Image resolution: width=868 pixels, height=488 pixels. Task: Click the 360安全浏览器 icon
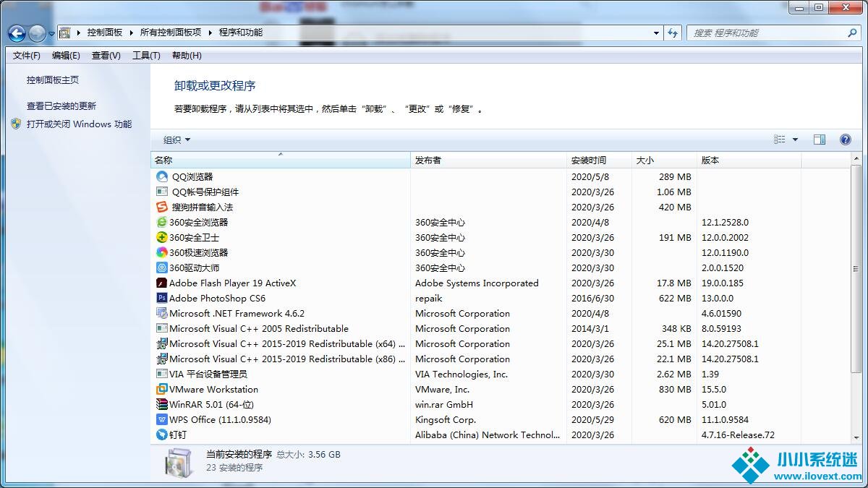coord(162,222)
